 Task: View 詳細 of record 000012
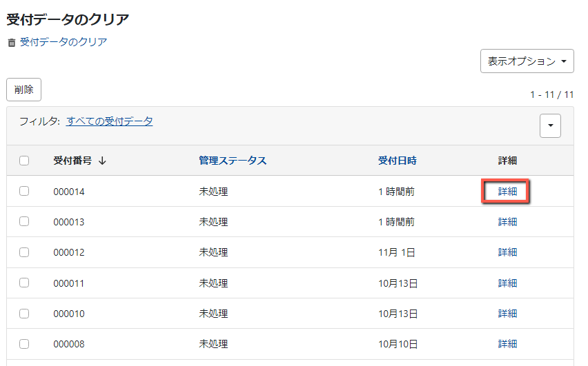click(507, 252)
